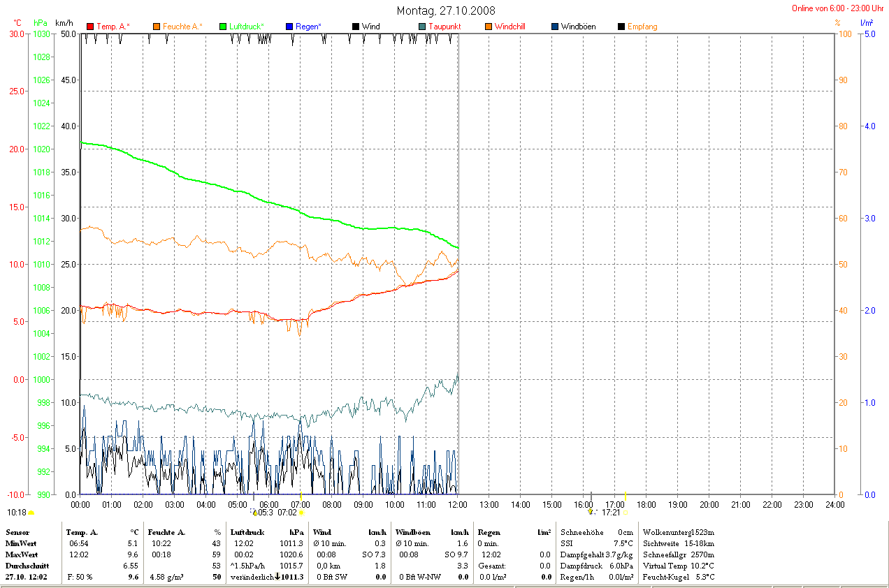Screen dimensions: 889x588
Task: Click the teal Taupunkt legend square
Action: 422,27
